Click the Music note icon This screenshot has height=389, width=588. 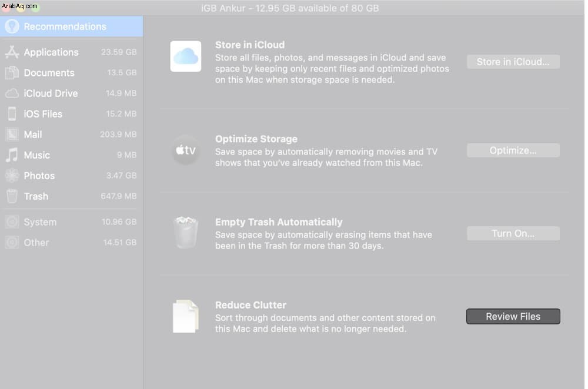coord(12,155)
